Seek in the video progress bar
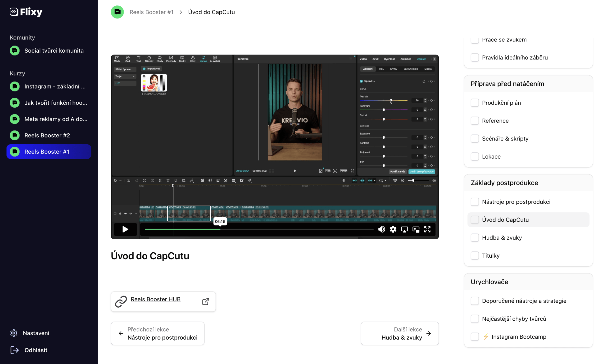 coord(294,229)
